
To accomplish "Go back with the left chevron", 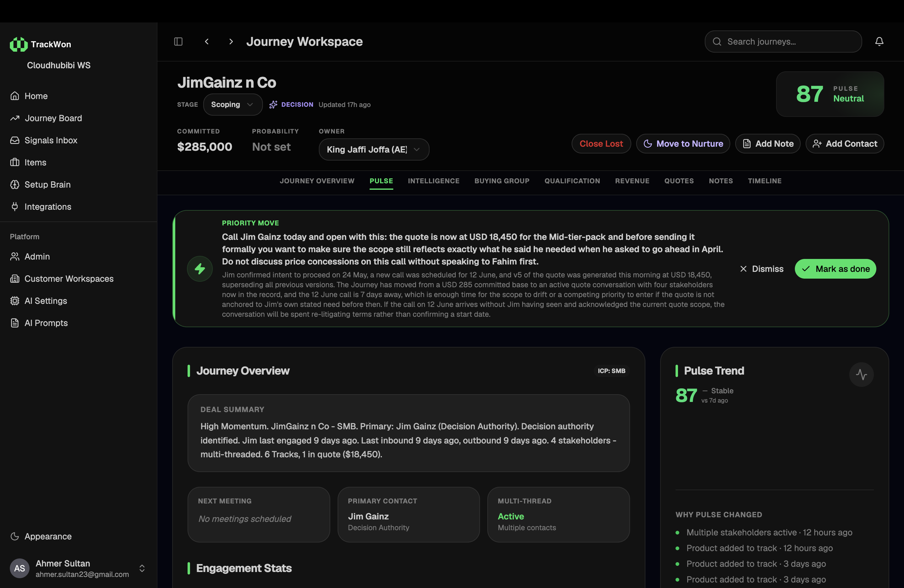I will 207,42.
